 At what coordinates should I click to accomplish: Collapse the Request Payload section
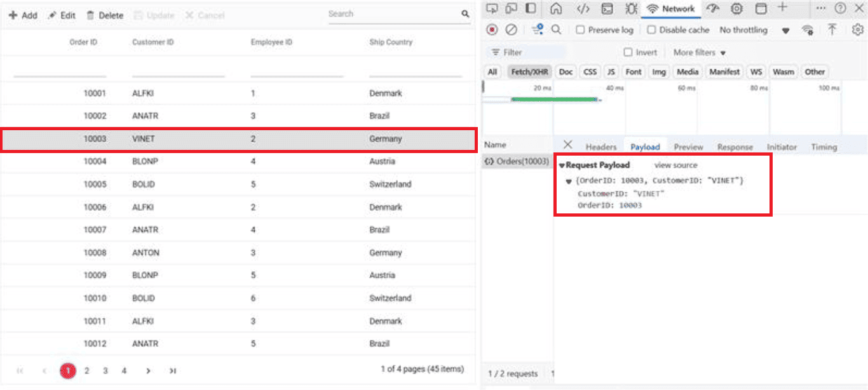pyautogui.click(x=562, y=165)
